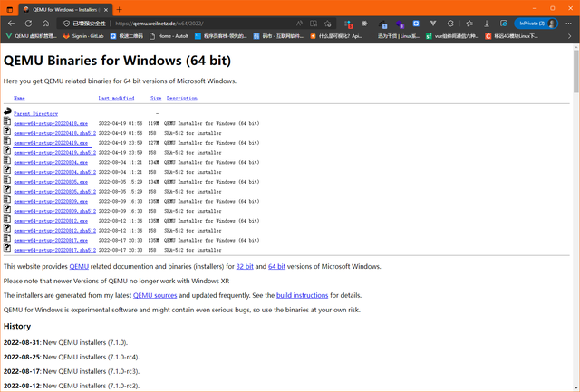Open qemu-w64-setup-20220805.sha512 link
Screen dimensions: 580x392
(x=54, y=192)
